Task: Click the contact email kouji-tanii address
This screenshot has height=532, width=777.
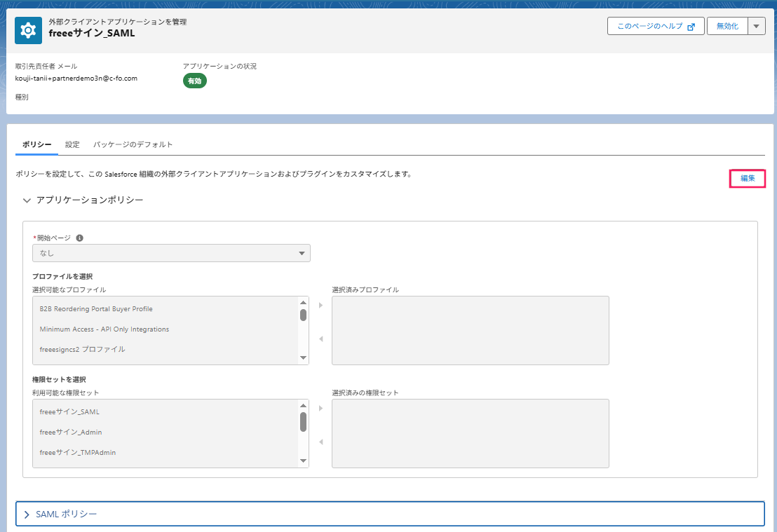Action: [76, 79]
